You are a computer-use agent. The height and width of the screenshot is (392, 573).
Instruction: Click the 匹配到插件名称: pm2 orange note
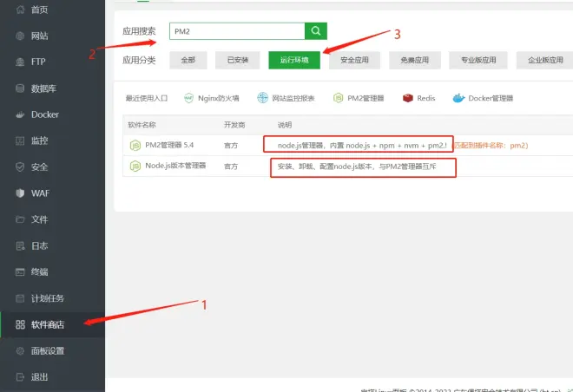click(x=490, y=146)
